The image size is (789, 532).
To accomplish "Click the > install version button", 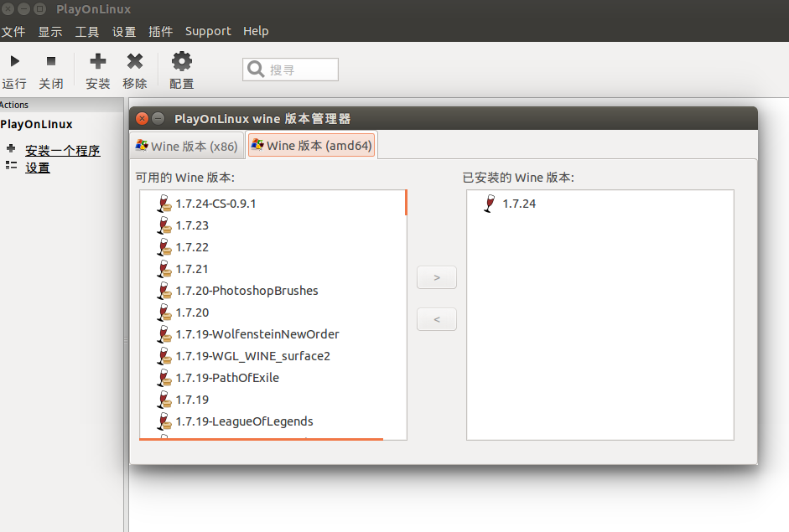I will [437, 277].
